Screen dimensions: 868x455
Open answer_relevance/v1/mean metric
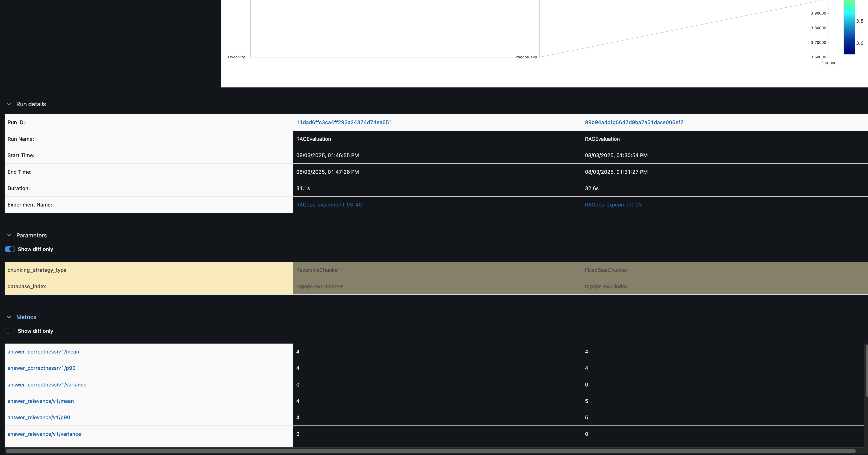point(41,401)
